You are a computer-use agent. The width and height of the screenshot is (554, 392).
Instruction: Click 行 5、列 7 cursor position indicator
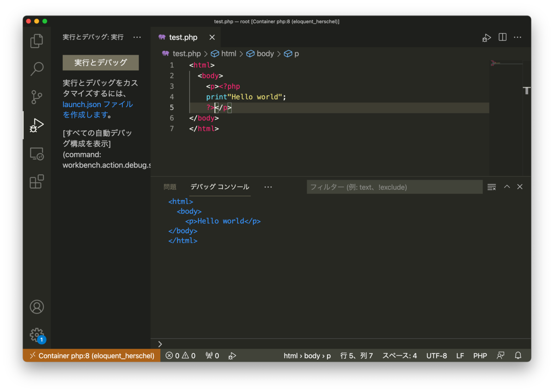point(356,356)
